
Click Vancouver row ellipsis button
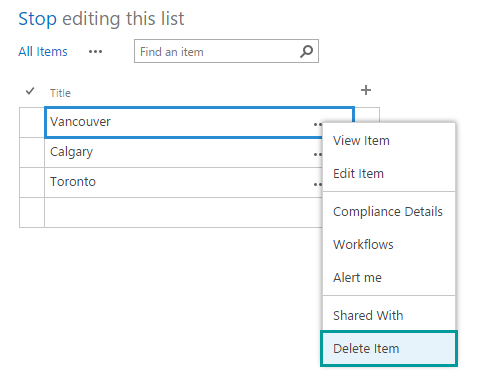[x=318, y=124]
